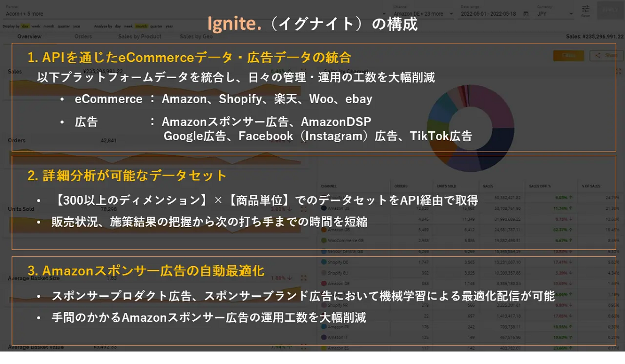This screenshot has height=364, width=625.
Task: Switch to the Orders tab
Action: [83, 36]
